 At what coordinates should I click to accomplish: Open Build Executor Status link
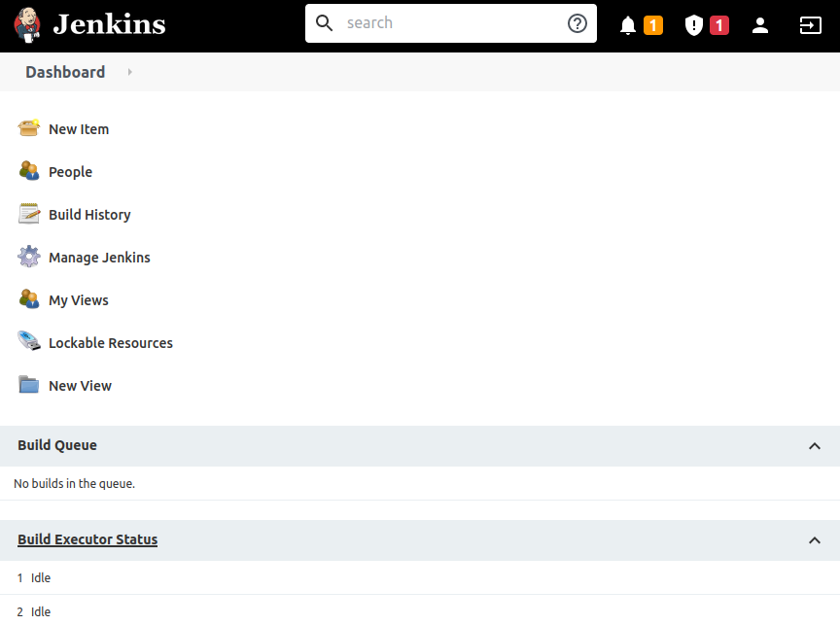87,539
